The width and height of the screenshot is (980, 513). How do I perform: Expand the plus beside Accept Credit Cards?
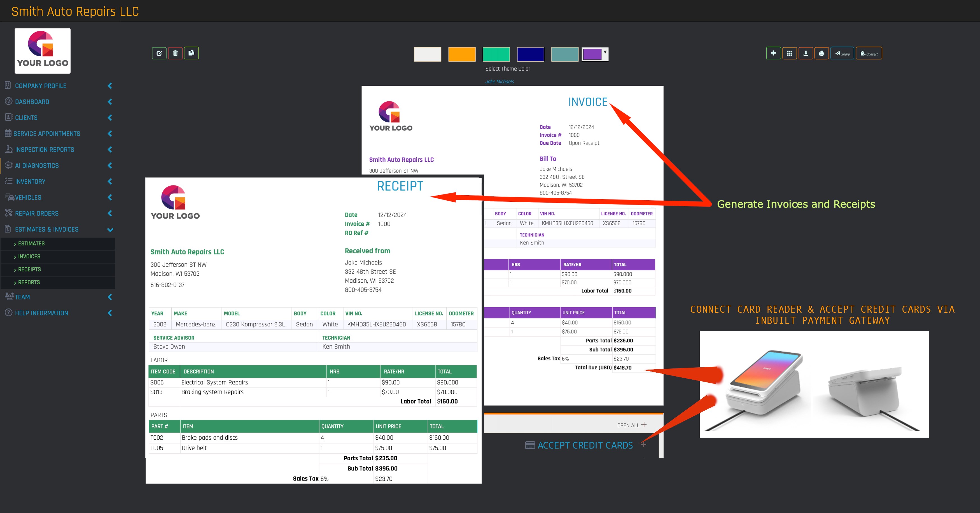tap(643, 444)
